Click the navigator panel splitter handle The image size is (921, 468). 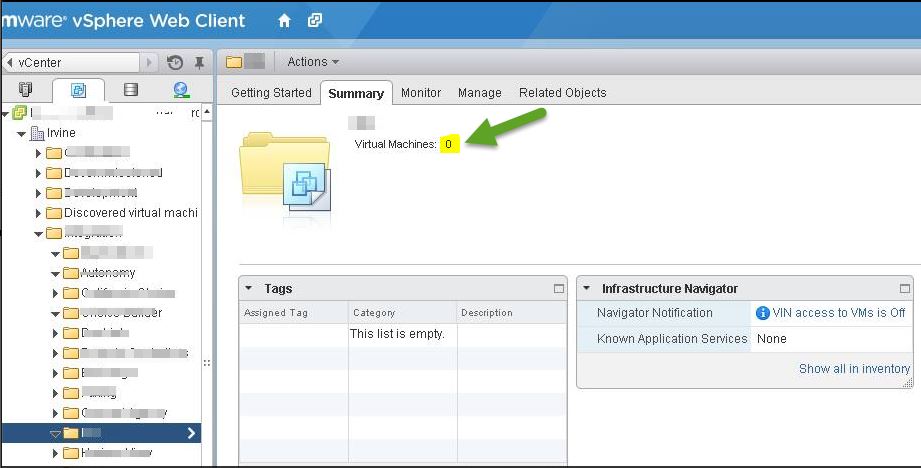click(x=207, y=363)
